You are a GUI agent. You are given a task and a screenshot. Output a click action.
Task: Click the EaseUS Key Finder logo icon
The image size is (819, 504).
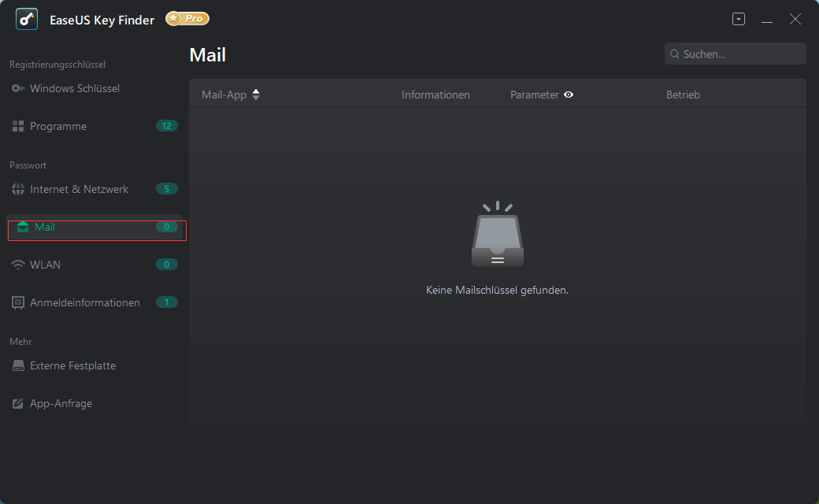pos(27,20)
